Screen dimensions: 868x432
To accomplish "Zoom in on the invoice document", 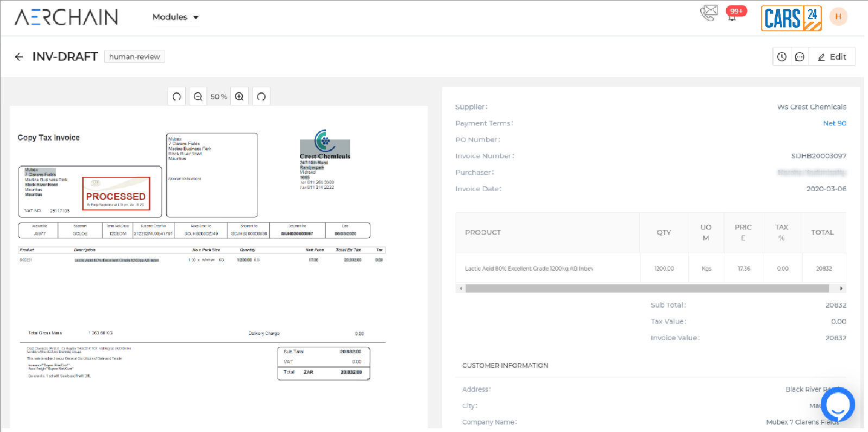I will tap(240, 97).
